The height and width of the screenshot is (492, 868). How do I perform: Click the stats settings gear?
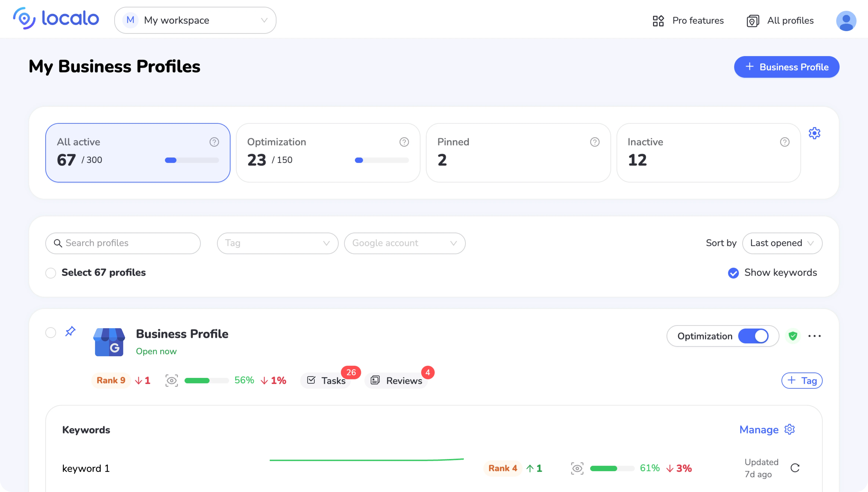tap(815, 133)
